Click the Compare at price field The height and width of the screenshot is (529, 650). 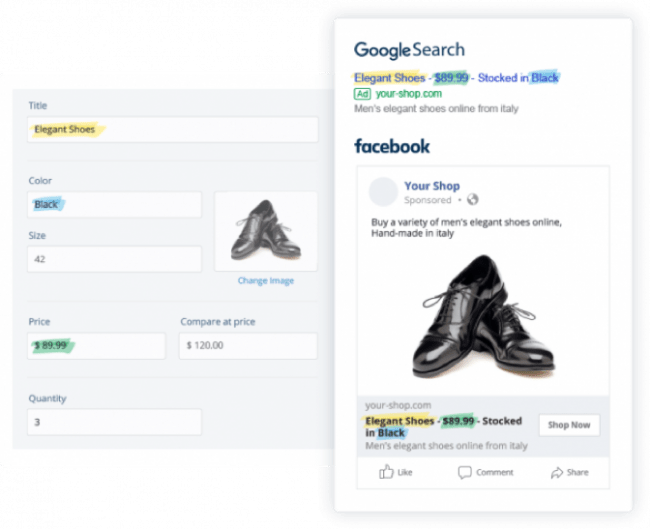248,346
